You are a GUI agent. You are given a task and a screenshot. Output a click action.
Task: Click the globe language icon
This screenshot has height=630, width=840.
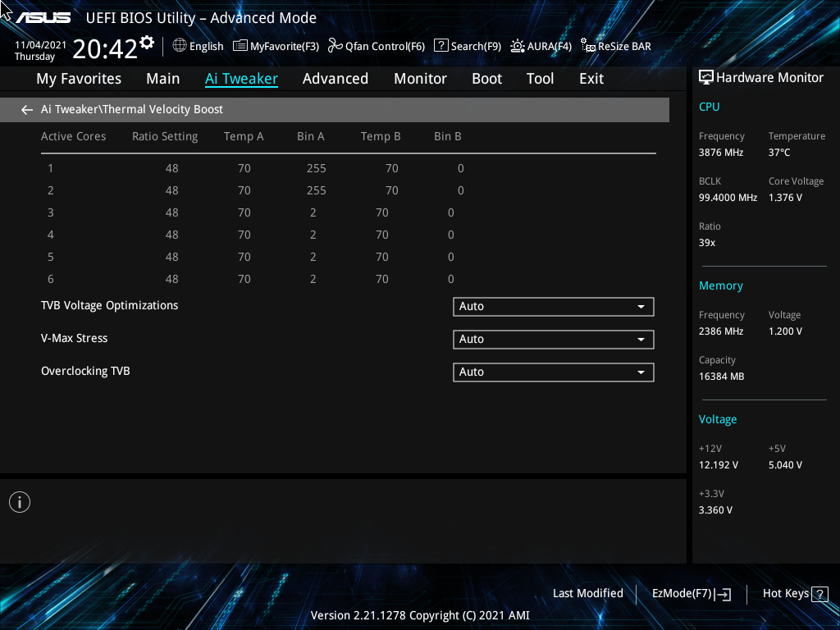[180, 46]
